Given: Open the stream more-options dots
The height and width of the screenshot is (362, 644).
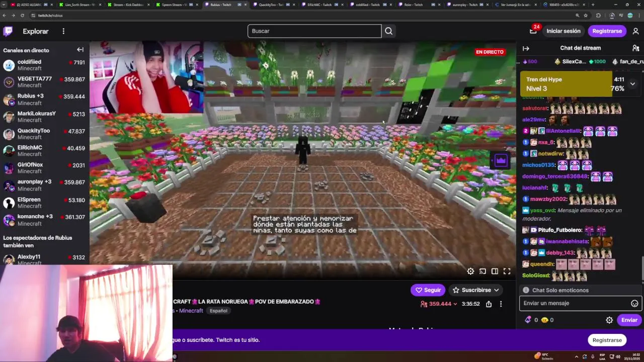Looking at the screenshot, I should point(501,304).
